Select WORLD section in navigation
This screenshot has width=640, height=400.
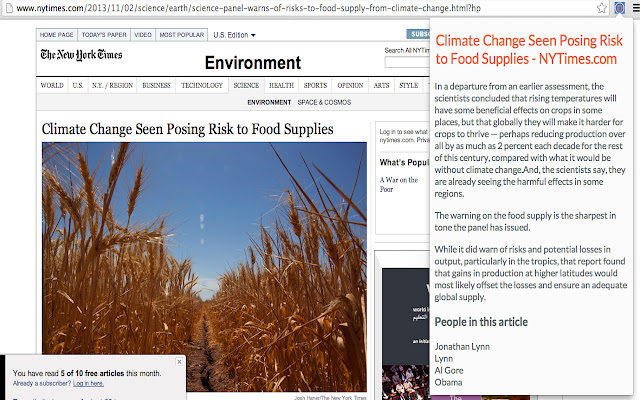tap(52, 85)
